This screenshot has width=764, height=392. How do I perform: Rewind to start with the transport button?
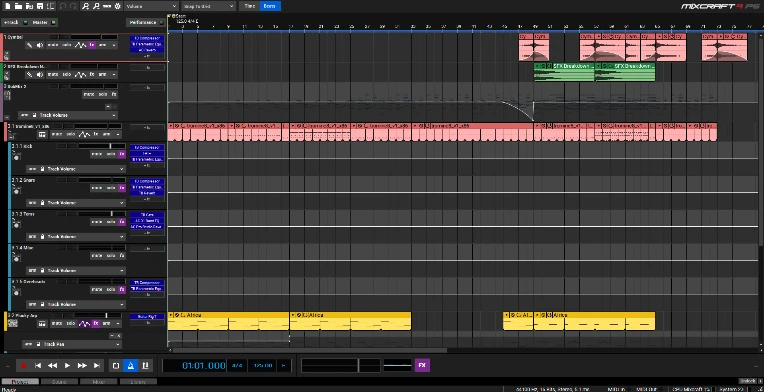pyautogui.click(x=38, y=365)
